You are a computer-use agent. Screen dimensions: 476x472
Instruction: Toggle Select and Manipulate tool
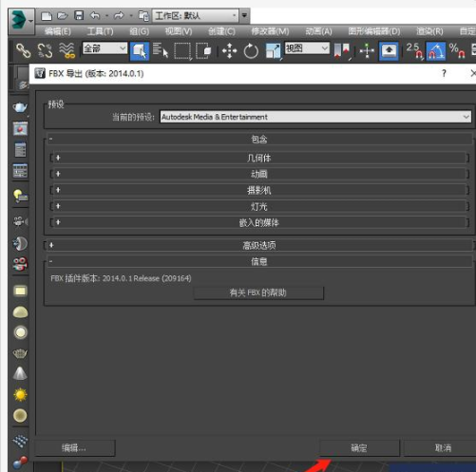pyautogui.click(x=367, y=51)
